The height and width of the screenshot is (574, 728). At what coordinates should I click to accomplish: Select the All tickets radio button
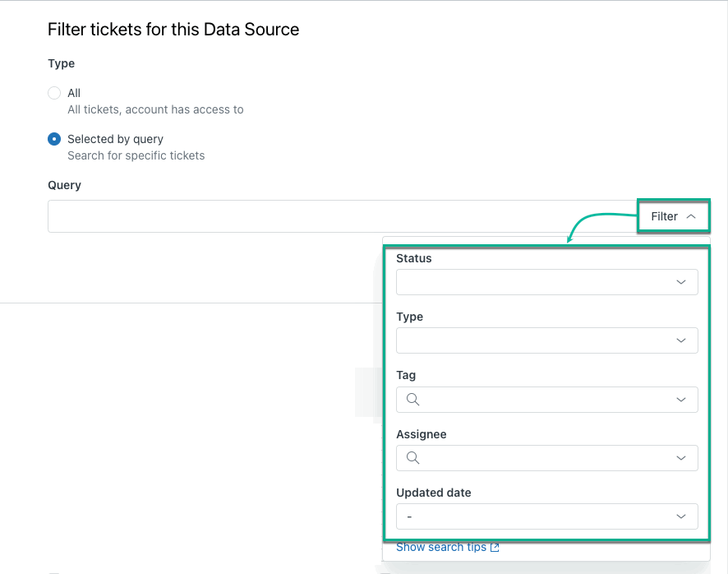tap(54, 93)
